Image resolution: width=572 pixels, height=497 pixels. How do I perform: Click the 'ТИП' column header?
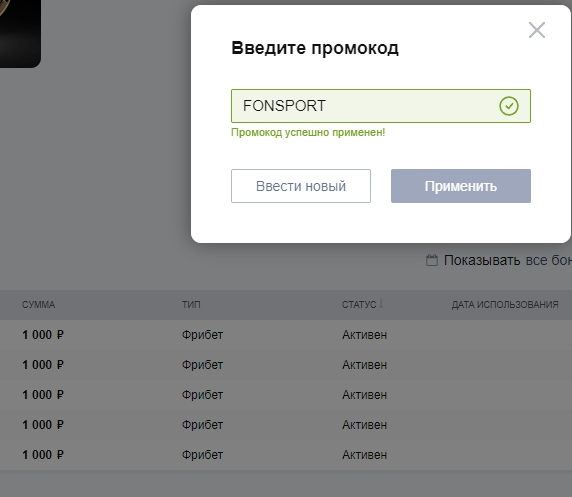pyautogui.click(x=191, y=305)
